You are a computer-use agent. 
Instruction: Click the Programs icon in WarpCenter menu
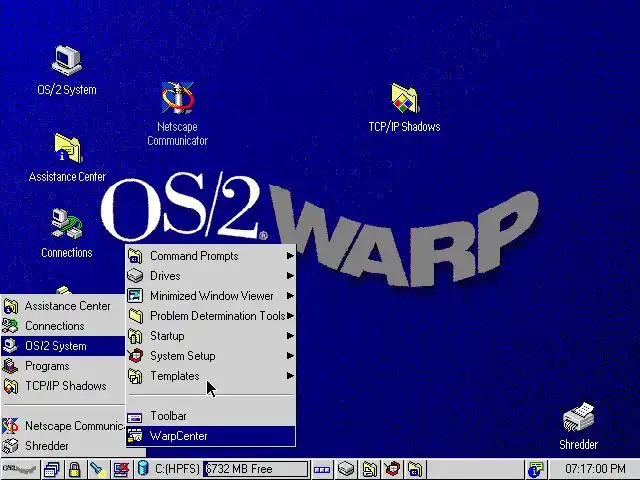[10, 366]
